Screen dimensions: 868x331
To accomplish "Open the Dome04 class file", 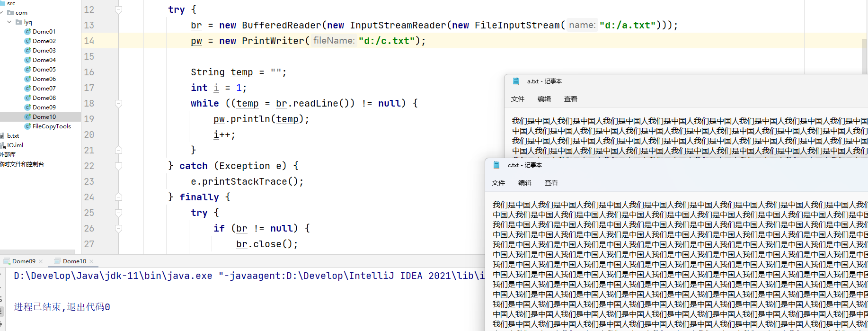I will [x=44, y=60].
